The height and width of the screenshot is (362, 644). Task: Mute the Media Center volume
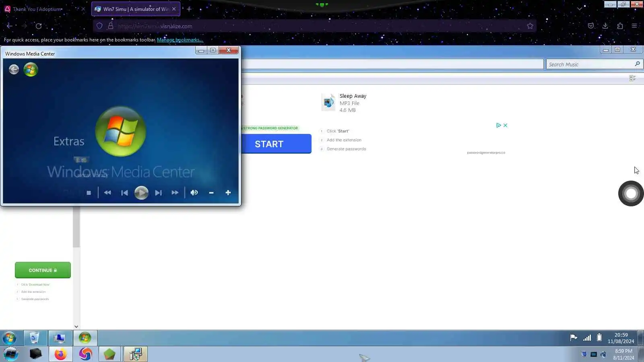[x=194, y=193]
